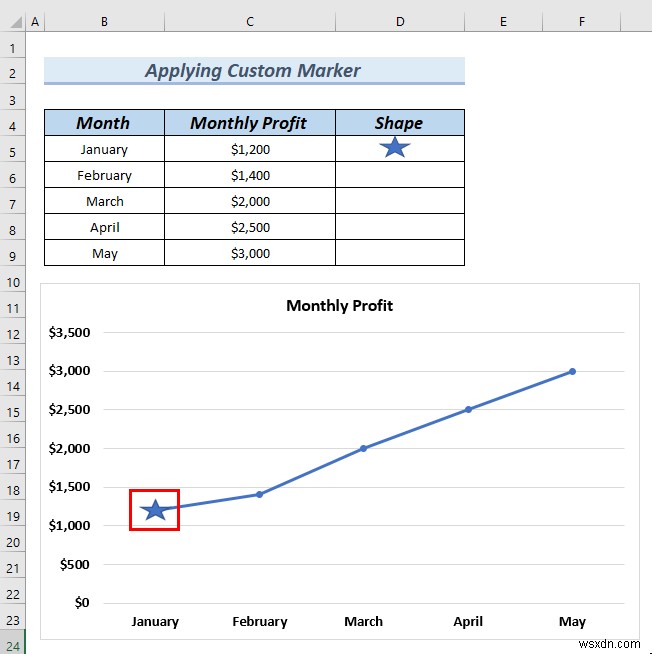Select the February data point marker
Screen dimensions: 652x654
pyautogui.click(x=259, y=494)
